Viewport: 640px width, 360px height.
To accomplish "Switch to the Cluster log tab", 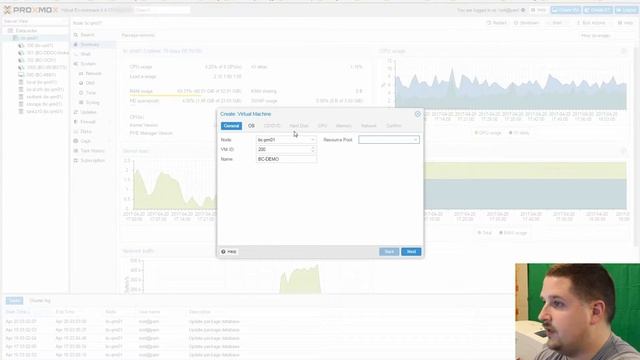I will [x=40, y=301].
